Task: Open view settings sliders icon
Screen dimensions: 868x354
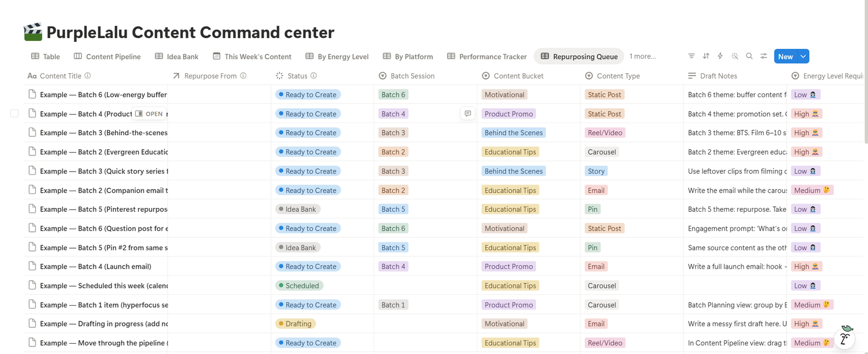Action: [x=764, y=56]
